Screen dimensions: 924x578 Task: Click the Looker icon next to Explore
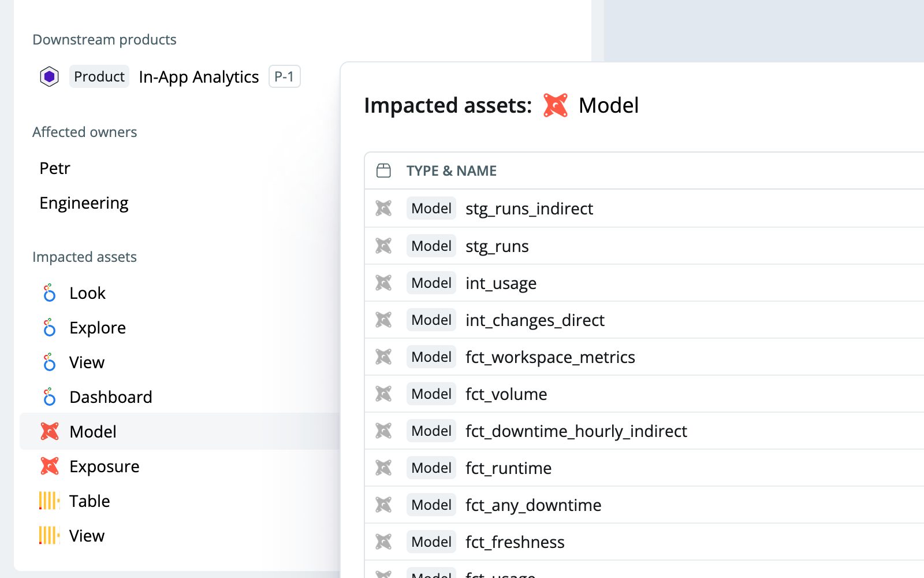(49, 327)
